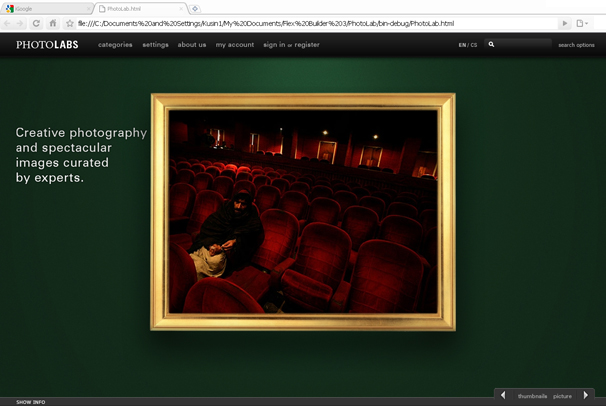Click the previous picture arrow
The image size is (606, 406).
point(503,396)
